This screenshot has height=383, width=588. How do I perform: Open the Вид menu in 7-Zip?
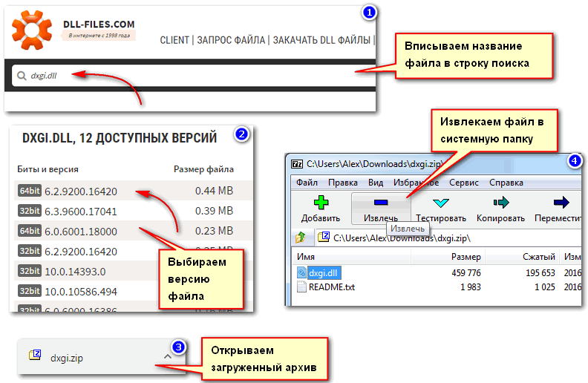tap(376, 183)
